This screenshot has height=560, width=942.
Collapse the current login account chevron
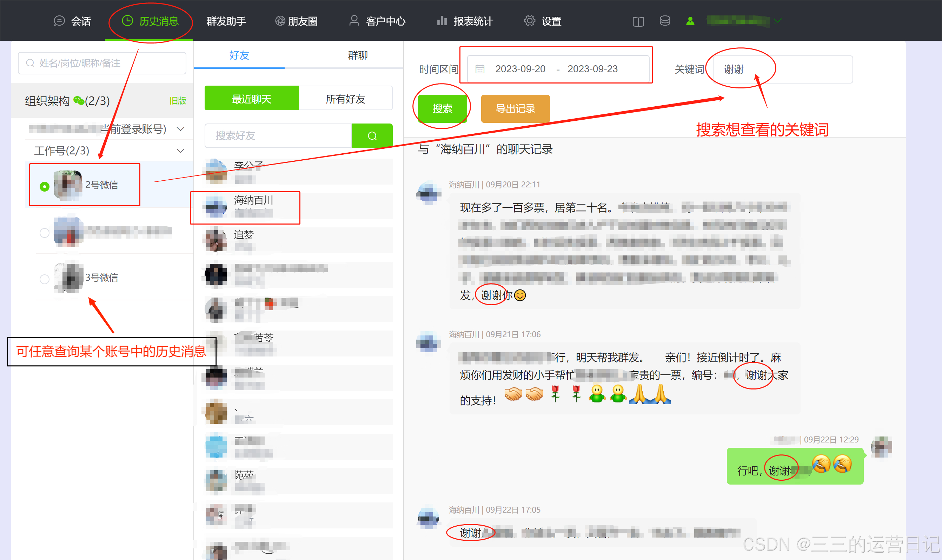(180, 129)
